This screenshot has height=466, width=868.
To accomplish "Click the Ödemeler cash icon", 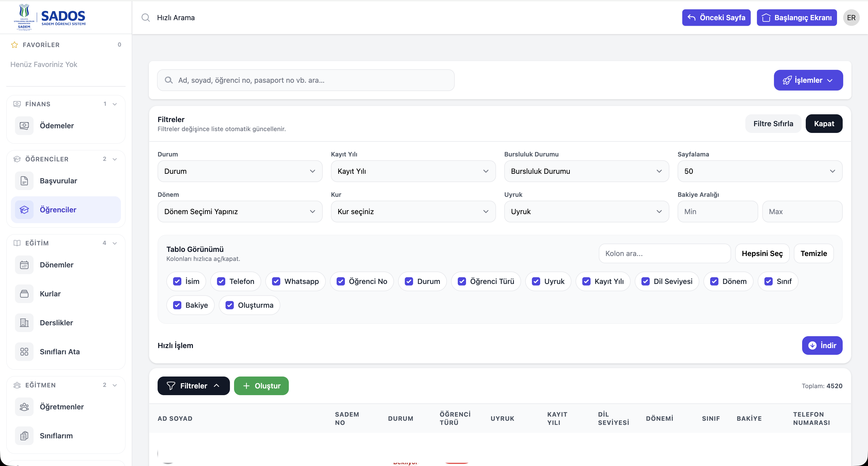I will [x=24, y=126].
